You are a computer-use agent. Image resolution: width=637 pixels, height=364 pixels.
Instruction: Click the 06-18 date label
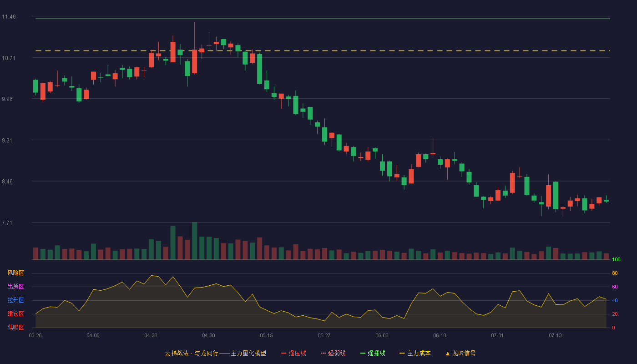(x=440, y=335)
